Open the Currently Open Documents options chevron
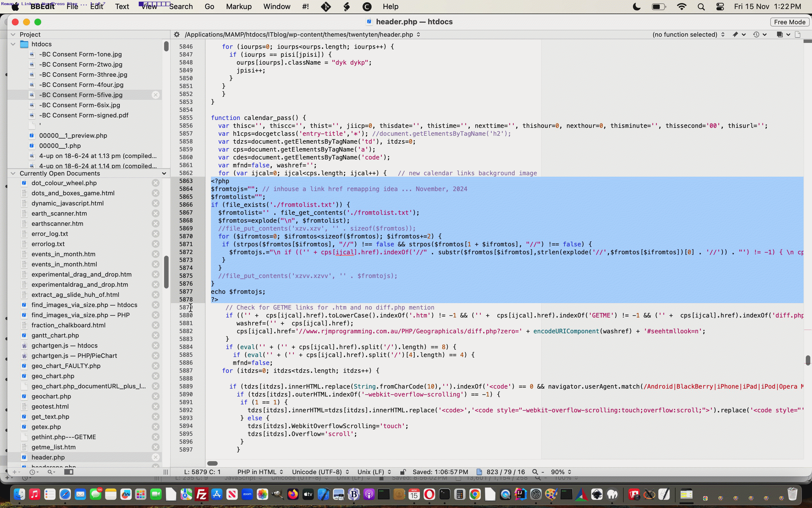This screenshot has width=812, height=508. pyautogui.click(x=164, y=173)
